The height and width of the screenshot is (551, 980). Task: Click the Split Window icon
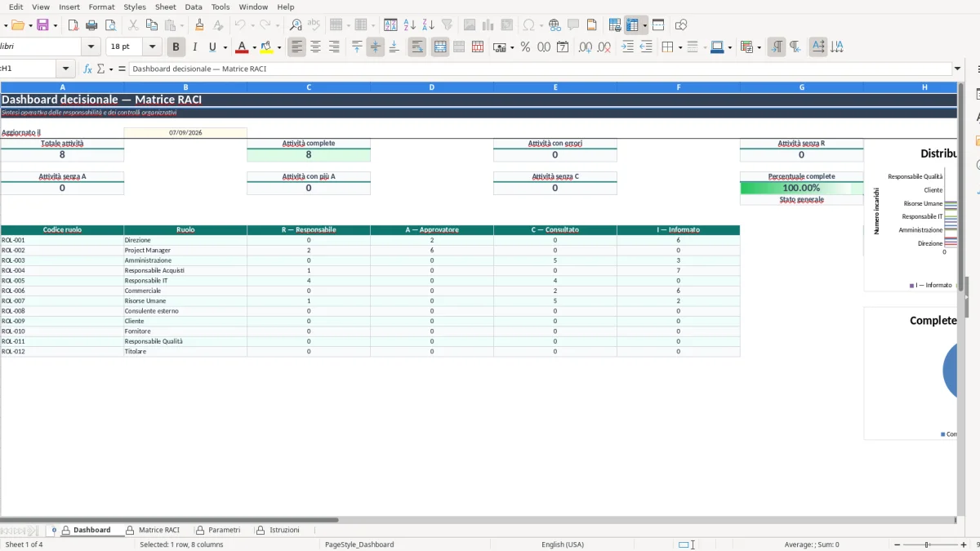[658, 25]
